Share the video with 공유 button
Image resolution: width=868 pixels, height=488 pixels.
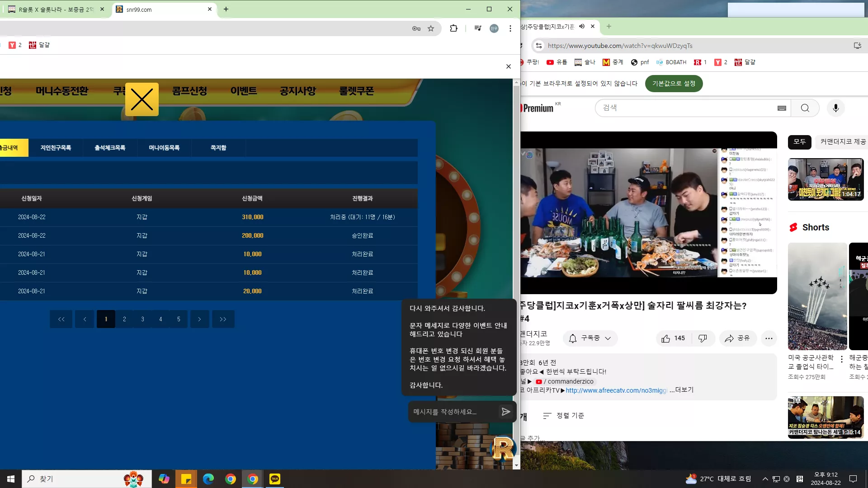(737, 338)
